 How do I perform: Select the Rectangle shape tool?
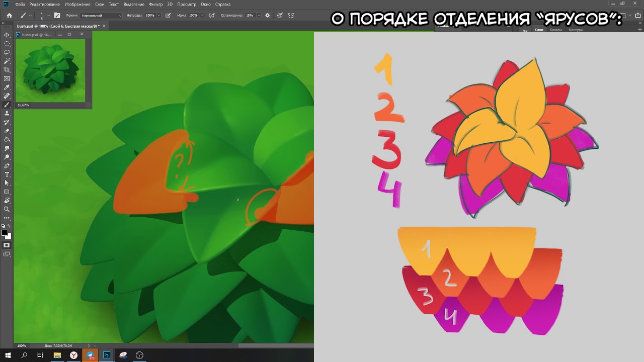pos(7,192)
